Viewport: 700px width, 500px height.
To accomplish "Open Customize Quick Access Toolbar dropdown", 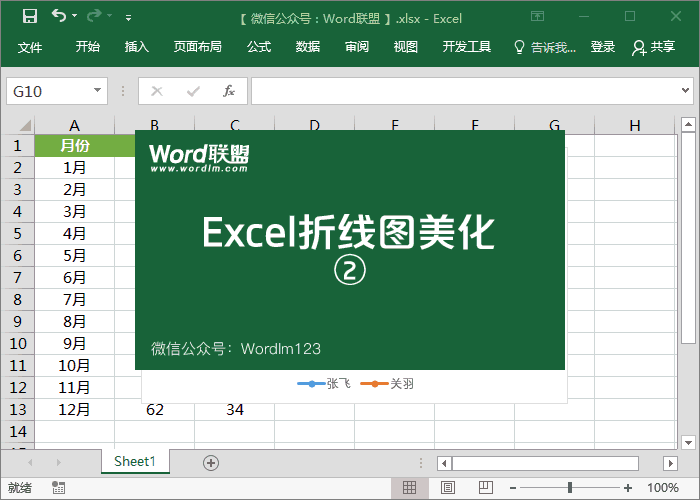I will pyautogui.click(x=129, y=18).
